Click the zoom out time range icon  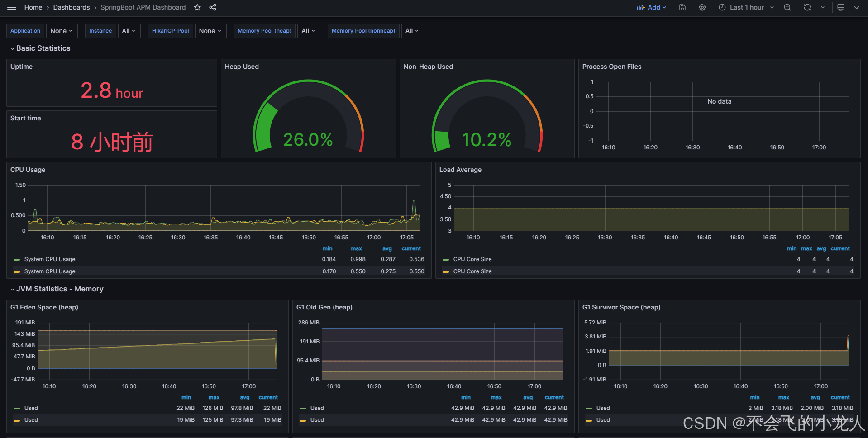[x=787, y=7]
